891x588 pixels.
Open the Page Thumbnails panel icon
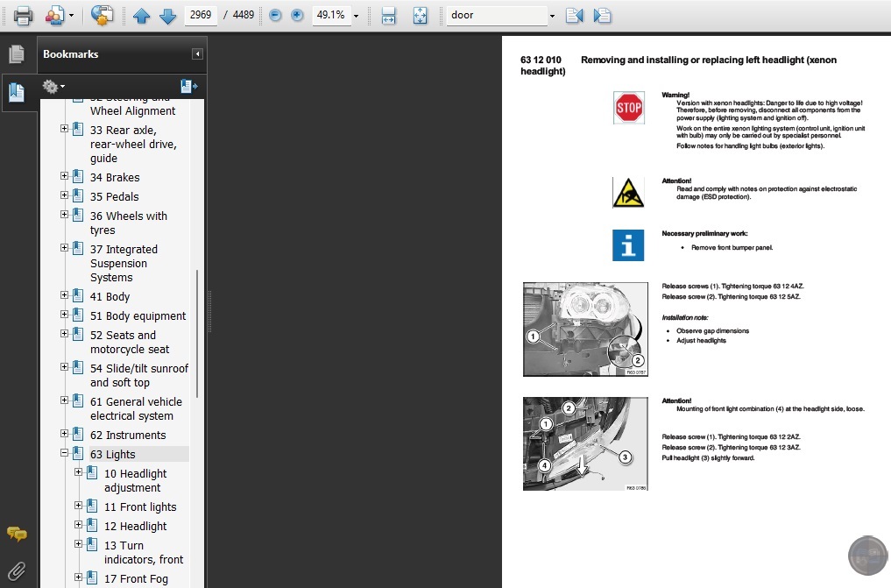[x=17, y=54]
